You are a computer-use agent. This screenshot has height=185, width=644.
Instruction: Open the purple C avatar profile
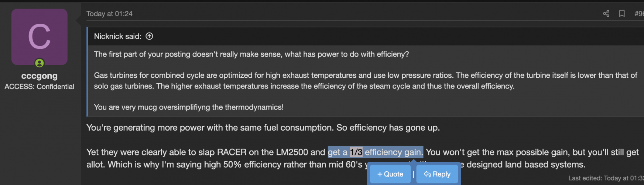(x=40, y=37)
